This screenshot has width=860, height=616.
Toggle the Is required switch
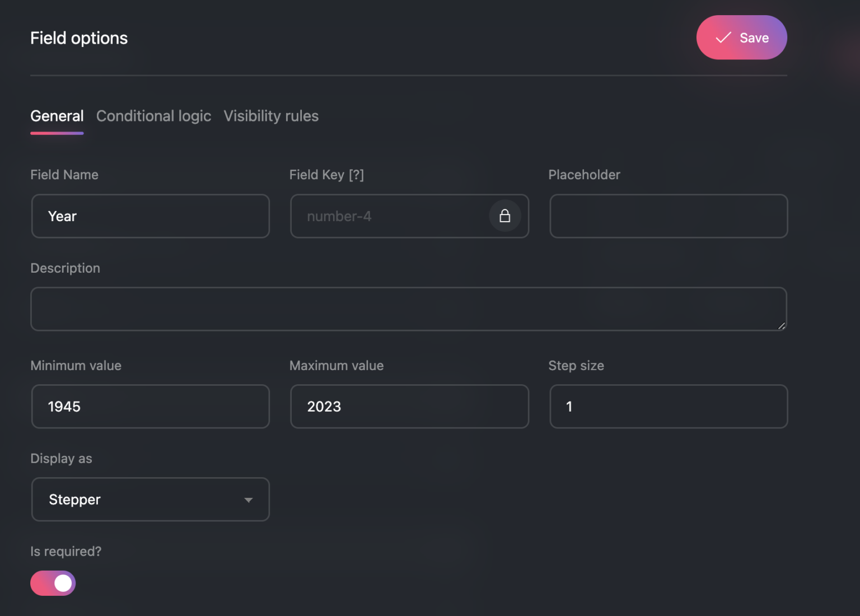coord(53,583)
